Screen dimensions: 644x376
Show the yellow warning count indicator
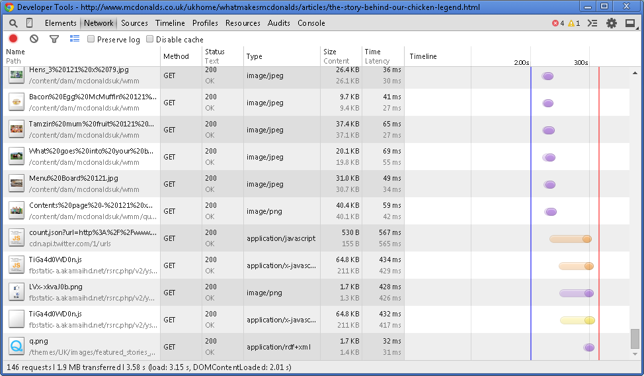[x=574, y=23]
